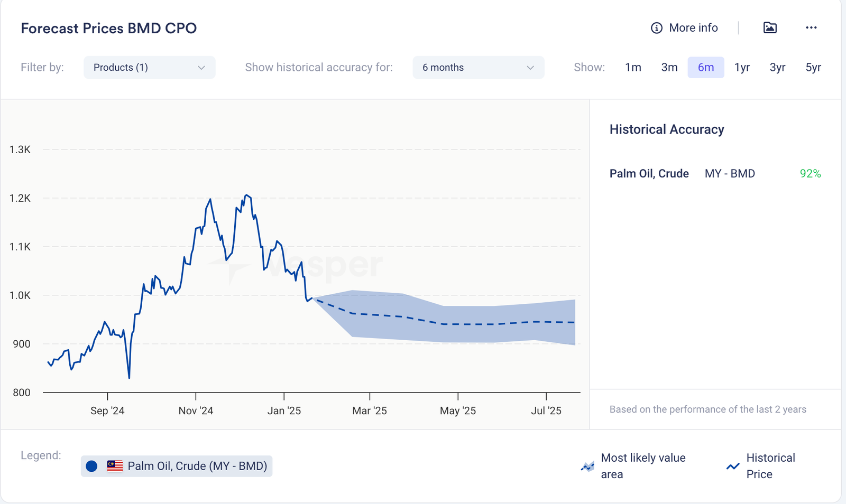Click the Historical Price line icon
Viewport: 846px width, 504px height.
click(x=733, y=466)
